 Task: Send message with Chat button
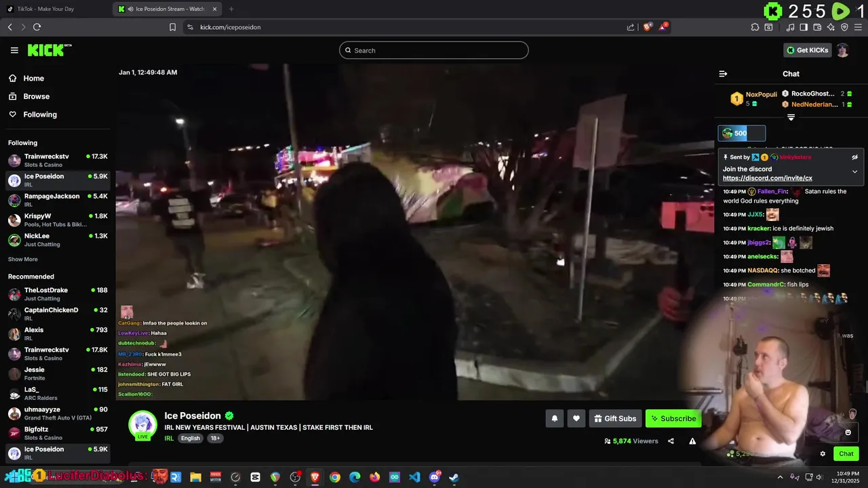pyautogui.click(x=846, y=454)
